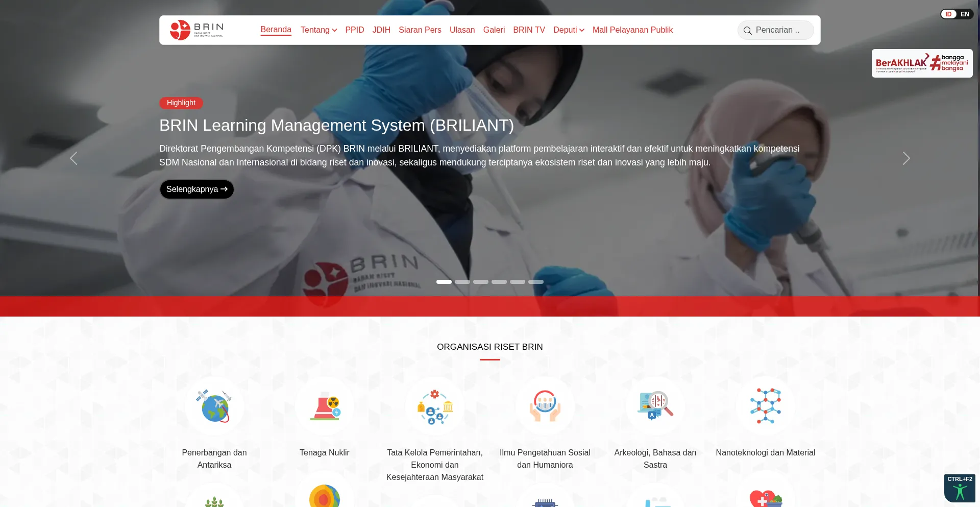Open the earth layers organization icon

pos(325,495)
